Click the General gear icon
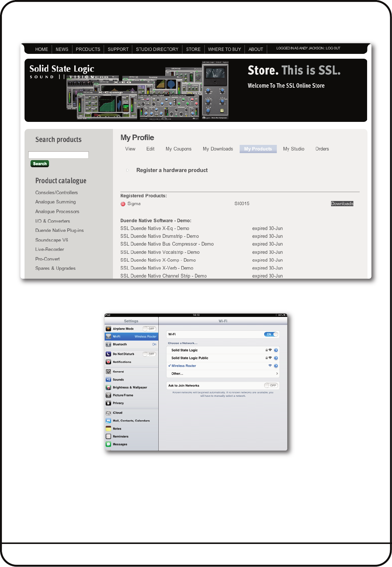This screenshot has width=392, height=567. click(x=108, y=372)
